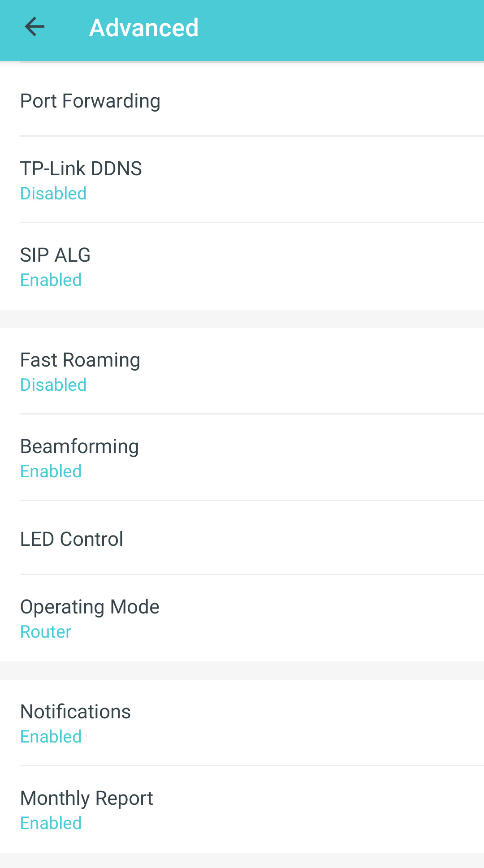The image size is (484, 868).
Task: Open Port Forwarding settings
Action: [x=90, y=101]
